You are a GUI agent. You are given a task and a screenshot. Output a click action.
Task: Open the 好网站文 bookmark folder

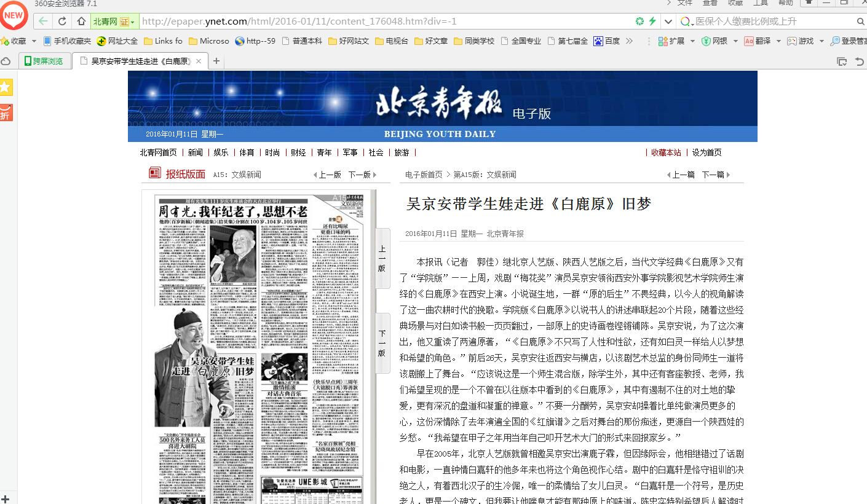coord(349,41)
